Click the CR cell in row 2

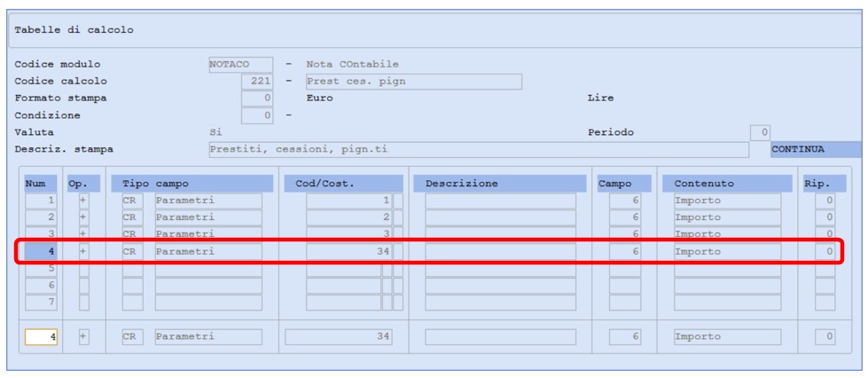coord(132,217)
